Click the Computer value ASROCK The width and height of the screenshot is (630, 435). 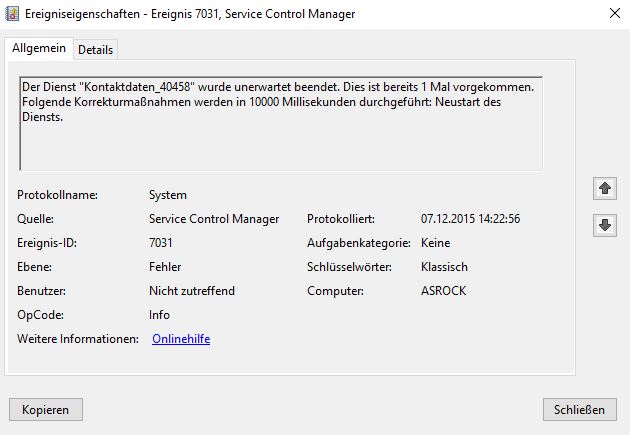coord(444,291)
